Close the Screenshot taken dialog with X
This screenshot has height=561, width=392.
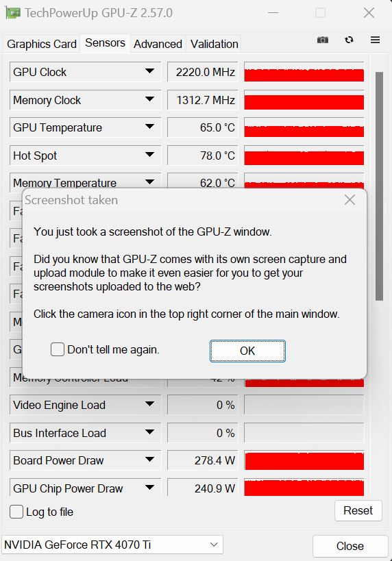[350, 199]
